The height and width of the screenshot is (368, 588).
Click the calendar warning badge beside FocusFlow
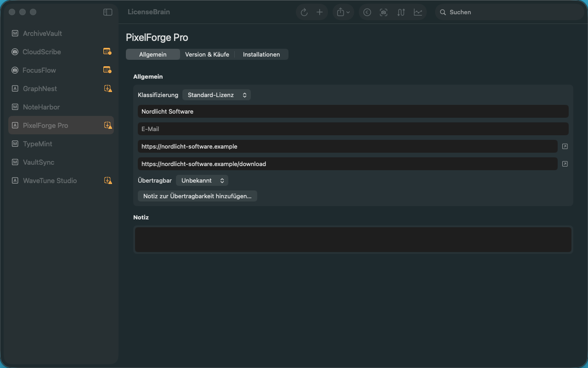pos(107,70)
